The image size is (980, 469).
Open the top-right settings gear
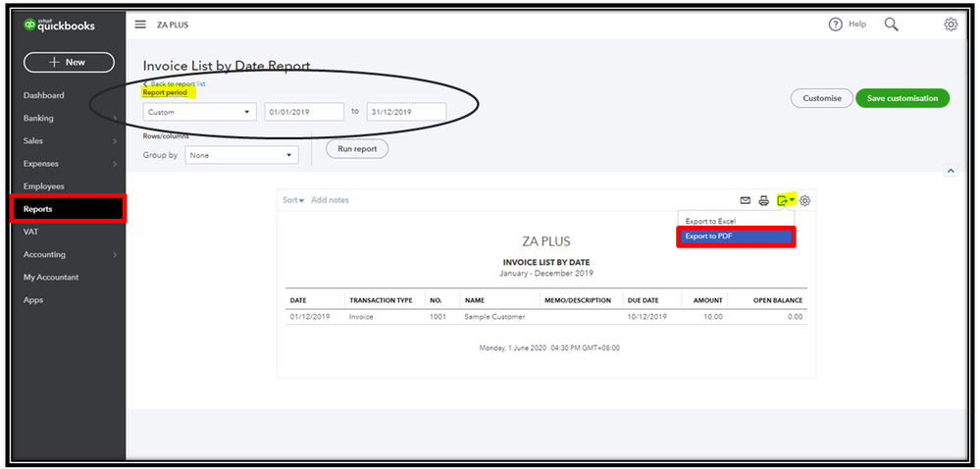coord(951,25)
